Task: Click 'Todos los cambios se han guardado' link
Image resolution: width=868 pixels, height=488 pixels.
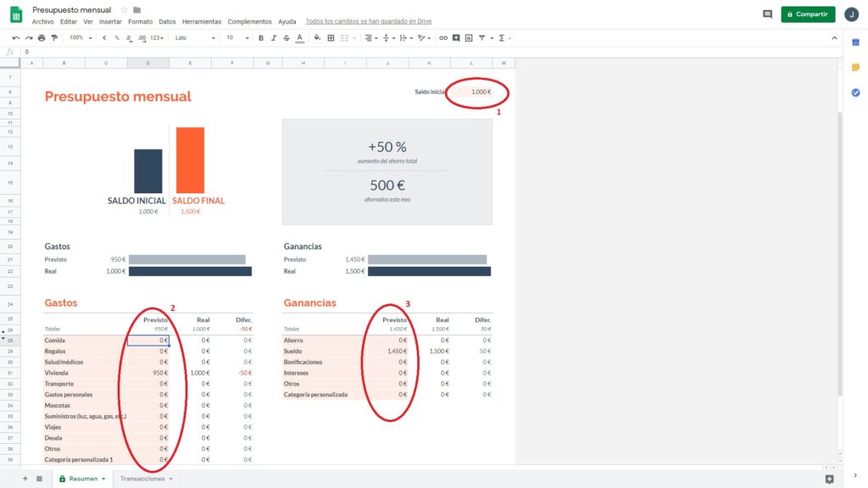Action: [369, 21]
